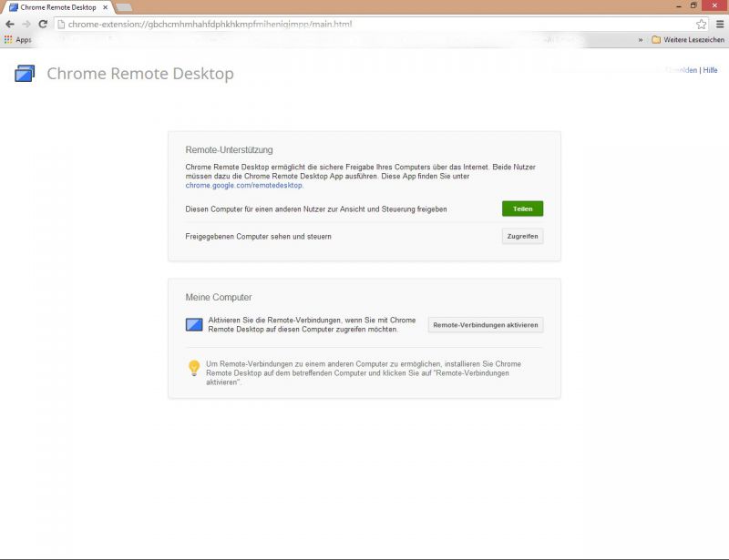Click the Meine Computer heading
729x560 pixels.
click(219, 297)
